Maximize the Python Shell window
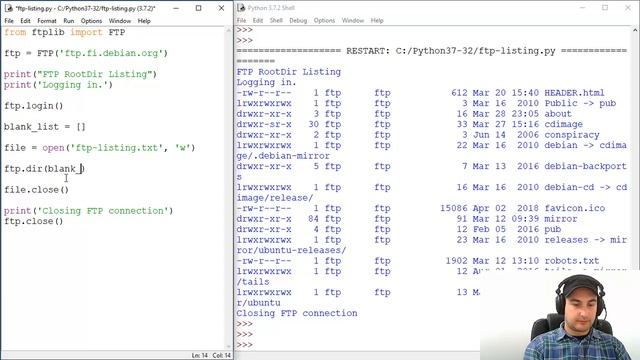 point(605,8)
